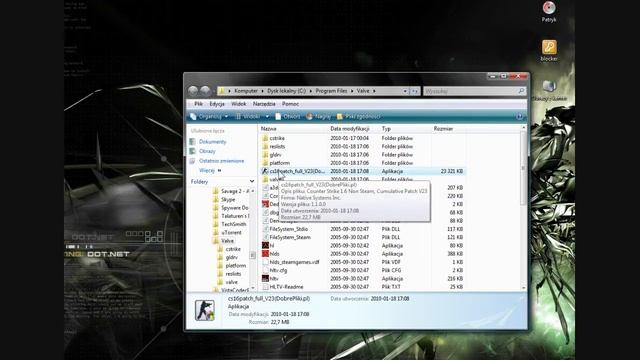Click the Program Files breadcrumb
Image resolution: width=640 pixels, height=360 pixels.
pyautogui.click(x=331, y=91)
